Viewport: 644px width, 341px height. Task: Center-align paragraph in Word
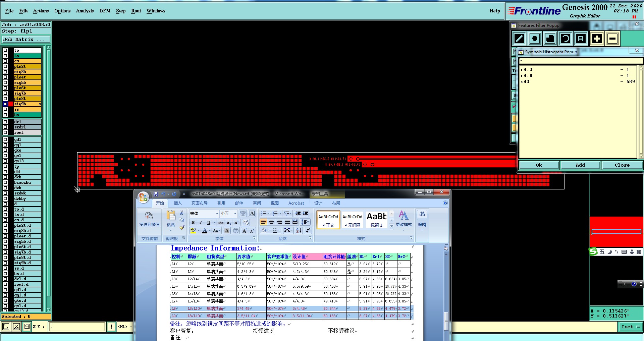pyautogui.click(x=271, y=222)
